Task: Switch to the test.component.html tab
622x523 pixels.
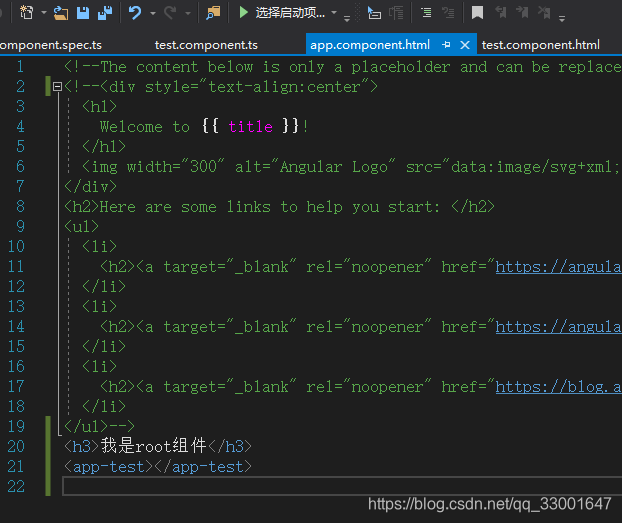Action: tap(541, 45)
